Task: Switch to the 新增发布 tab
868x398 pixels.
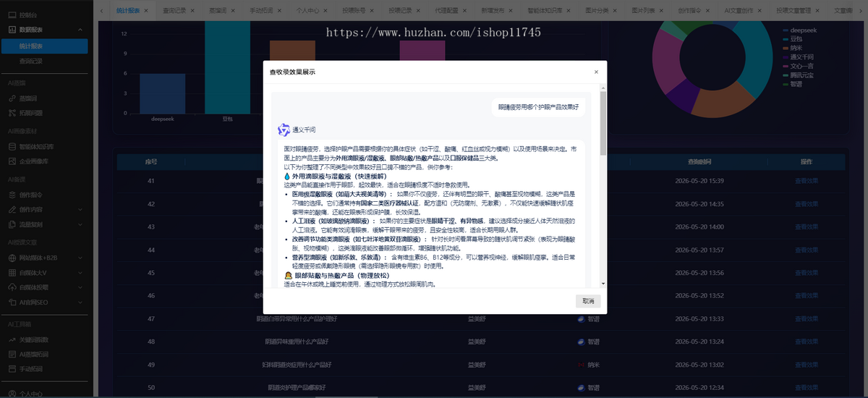Action: 494,11
